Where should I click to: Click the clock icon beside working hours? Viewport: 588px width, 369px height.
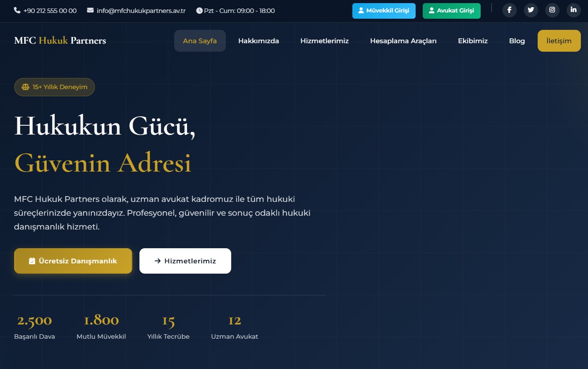(x=199, y=11)
